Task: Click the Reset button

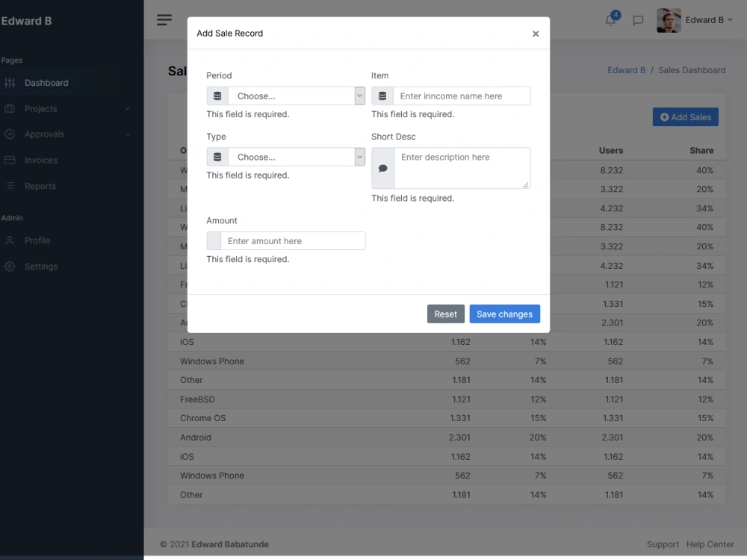Action: click(x=445, y=314)
